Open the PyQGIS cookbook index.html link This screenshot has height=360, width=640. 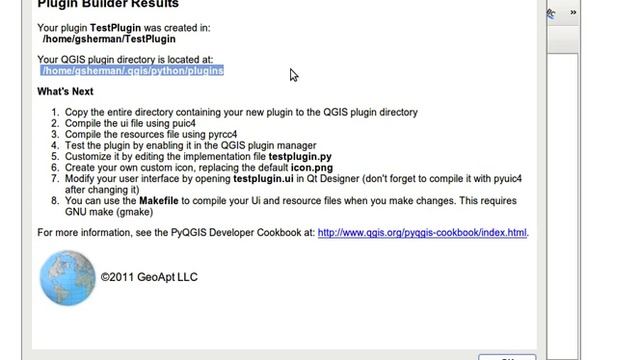(x=422, y=233)
